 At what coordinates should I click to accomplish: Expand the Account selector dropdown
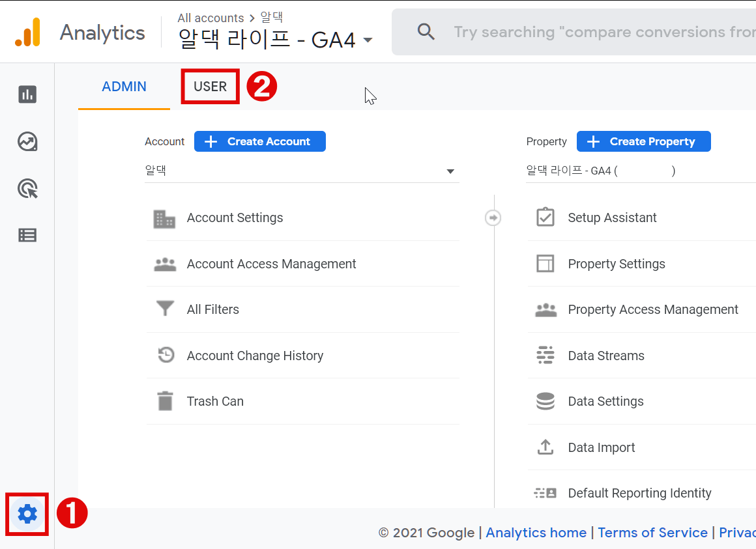(302, 171)
